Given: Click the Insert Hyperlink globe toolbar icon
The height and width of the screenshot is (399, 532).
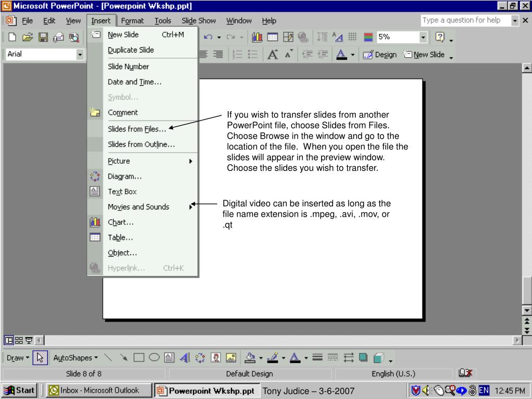Looking at the screenshot, I should 303,37.
